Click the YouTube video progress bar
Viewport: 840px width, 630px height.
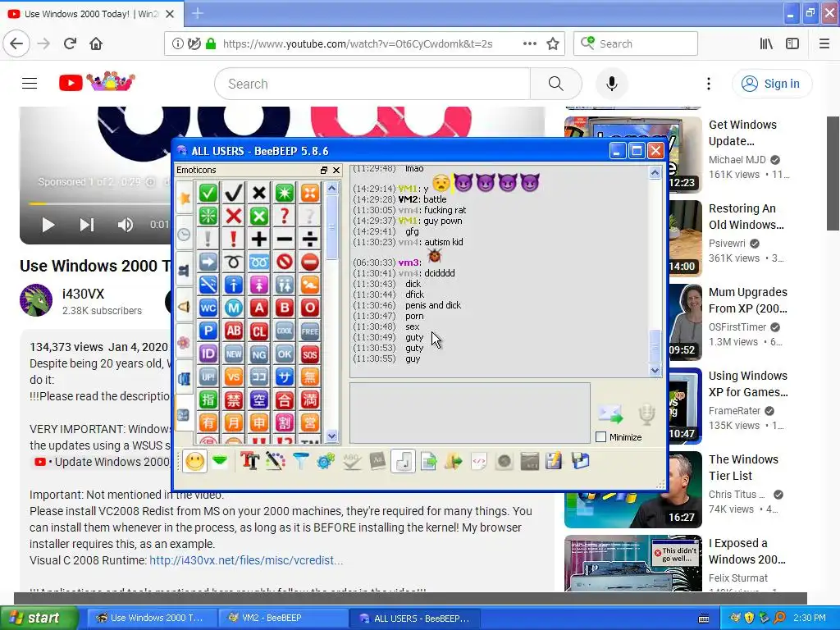pos(99,203)
